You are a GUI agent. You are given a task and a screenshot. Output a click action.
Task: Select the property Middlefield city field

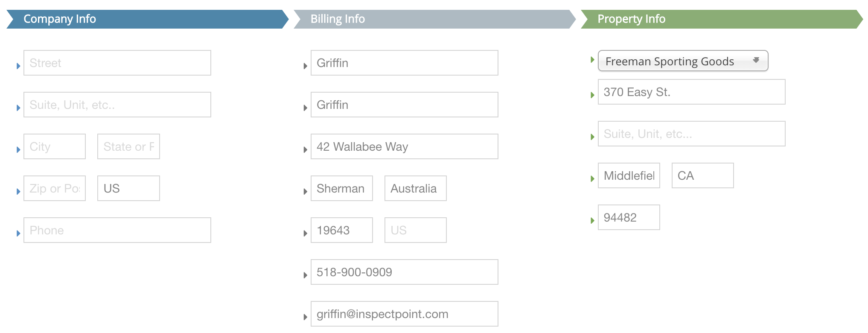(629, 175)
